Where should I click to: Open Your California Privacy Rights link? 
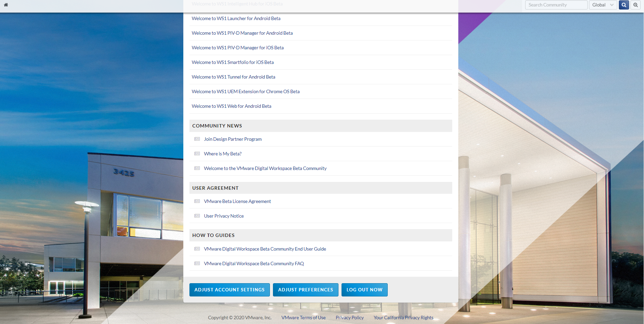[403, 318]
